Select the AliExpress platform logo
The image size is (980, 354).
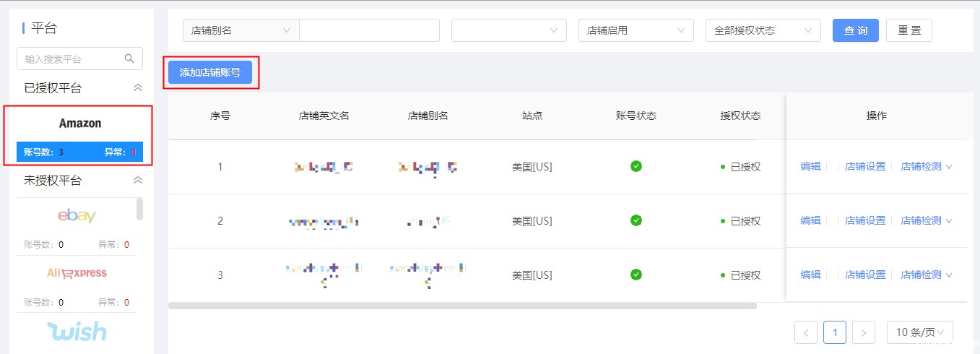77,273
